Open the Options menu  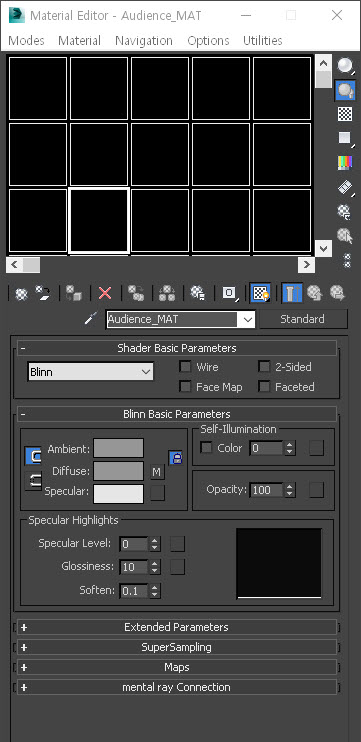[208, 41]
